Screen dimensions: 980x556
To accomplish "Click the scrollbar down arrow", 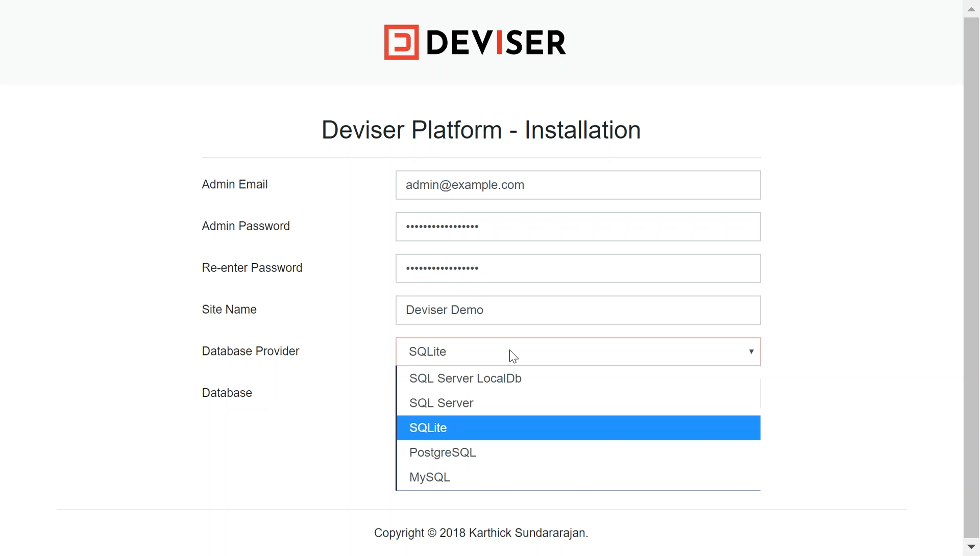I will [x=971, y=547].
